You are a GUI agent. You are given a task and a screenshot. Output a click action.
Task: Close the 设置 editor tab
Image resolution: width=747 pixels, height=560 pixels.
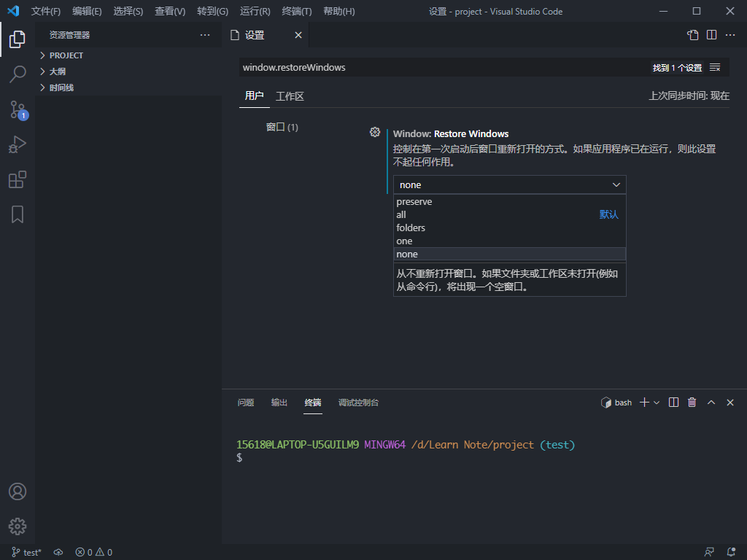click(x=298, y=35)
